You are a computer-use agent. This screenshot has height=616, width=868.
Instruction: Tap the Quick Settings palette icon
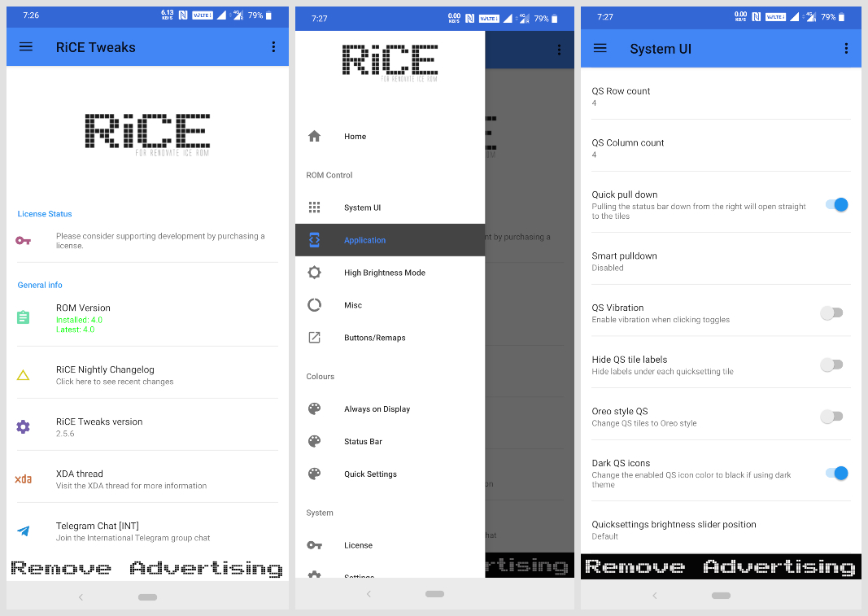[315, 474]
